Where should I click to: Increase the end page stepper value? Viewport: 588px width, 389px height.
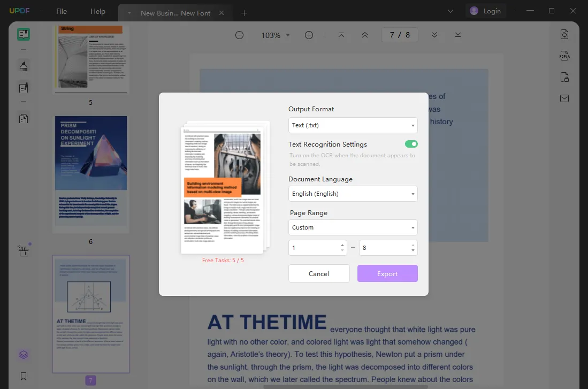click(413, 245)
